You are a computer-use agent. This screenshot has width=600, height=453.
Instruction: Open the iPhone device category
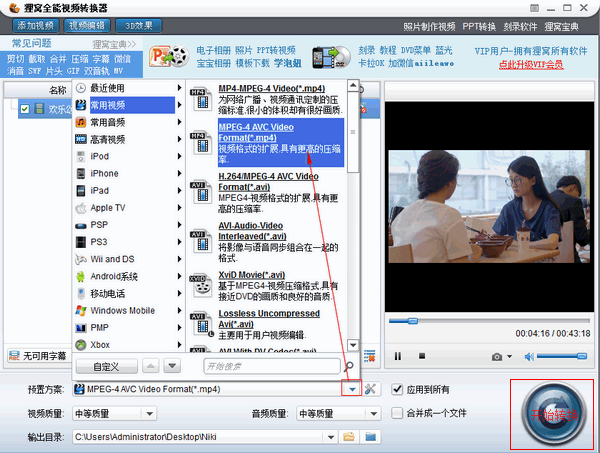click(x=128, y=174)
